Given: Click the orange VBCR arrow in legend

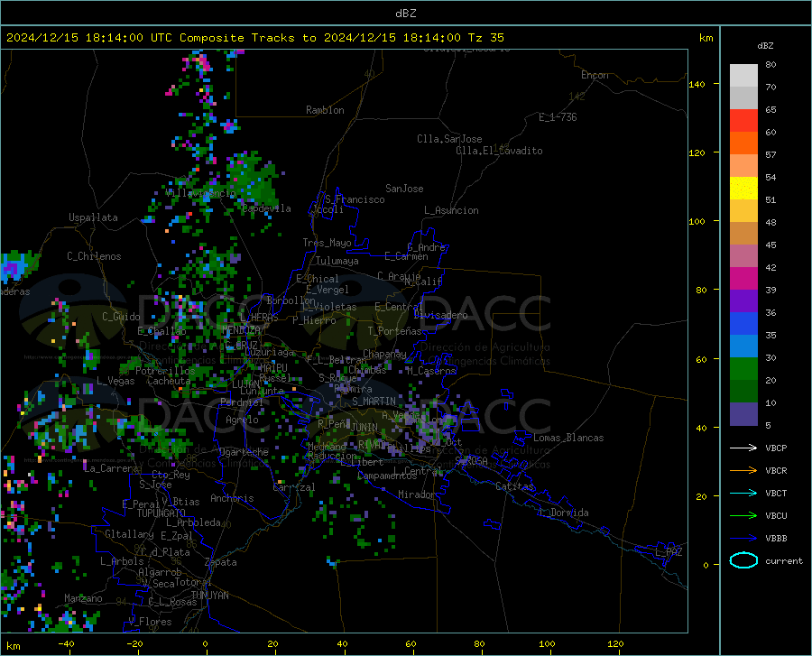Looking at the screenshot, I should (x=743, y=471).
